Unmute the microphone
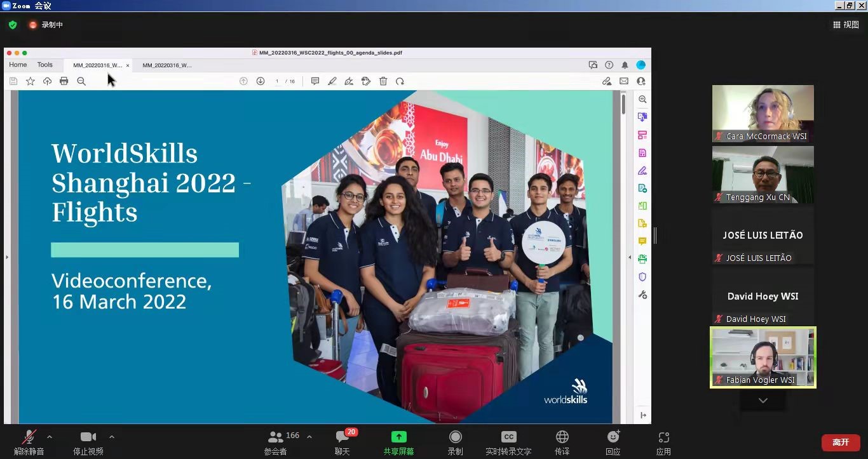This screenshot has height=459, width=868. tap(29, 437)
